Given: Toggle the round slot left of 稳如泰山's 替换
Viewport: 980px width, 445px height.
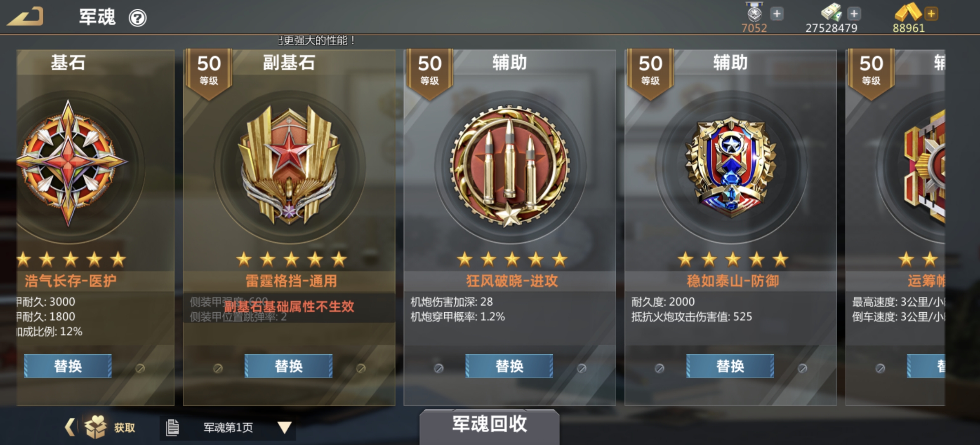Looking at the screenshot, I should (659, 368).
